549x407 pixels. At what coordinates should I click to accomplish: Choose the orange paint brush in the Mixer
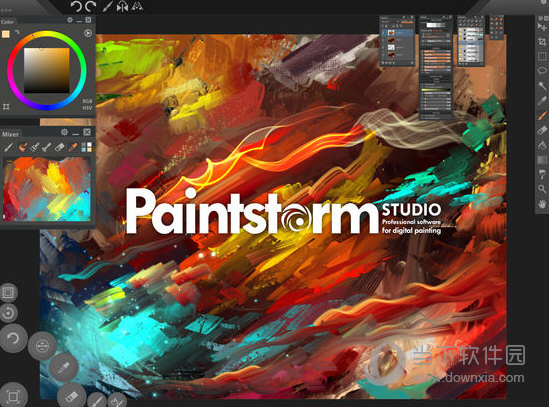(x=22, y=147)
